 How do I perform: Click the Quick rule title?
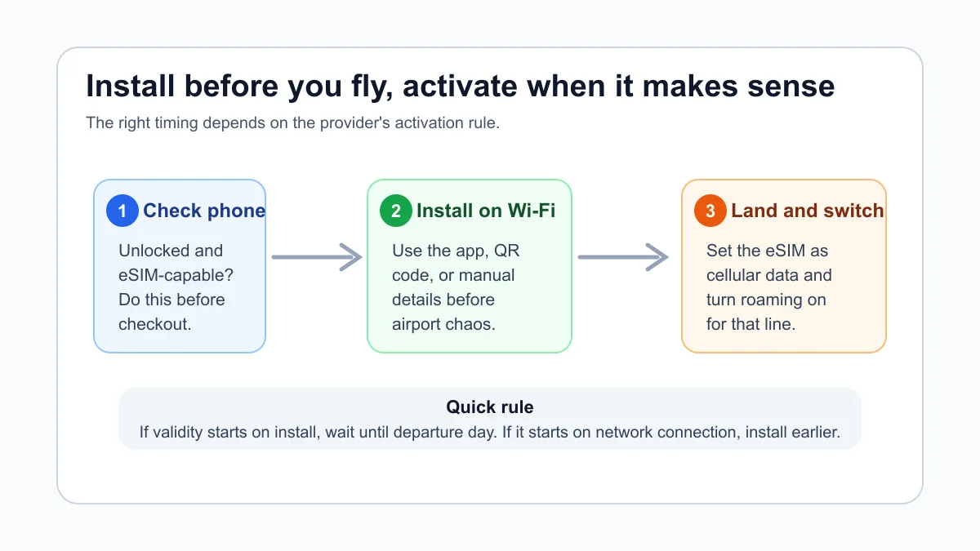490,407
